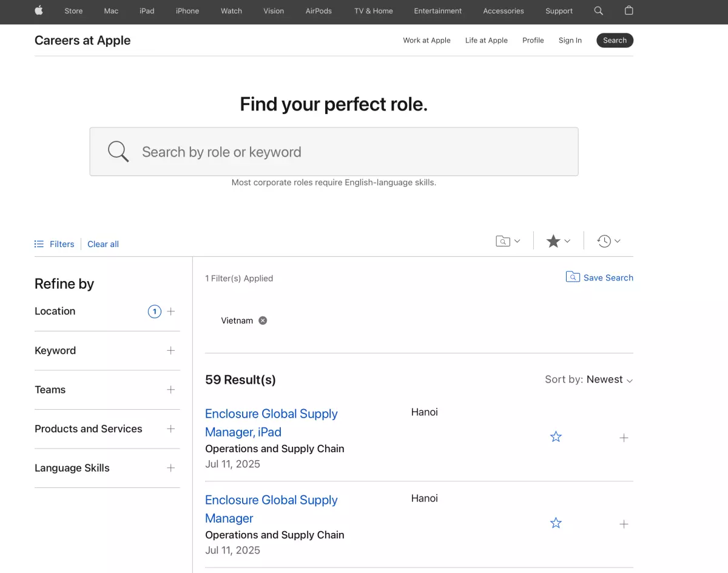This screenshot has width=728, height=573.
Task: Click the Clear all filters link
Action: tap(103, 244)
